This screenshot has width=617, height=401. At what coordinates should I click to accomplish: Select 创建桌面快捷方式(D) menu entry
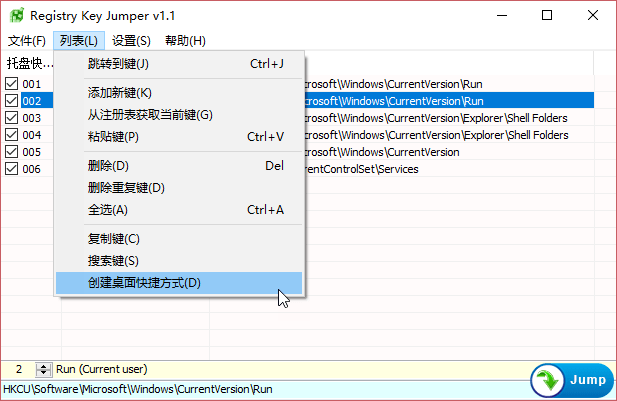[179, 283]
